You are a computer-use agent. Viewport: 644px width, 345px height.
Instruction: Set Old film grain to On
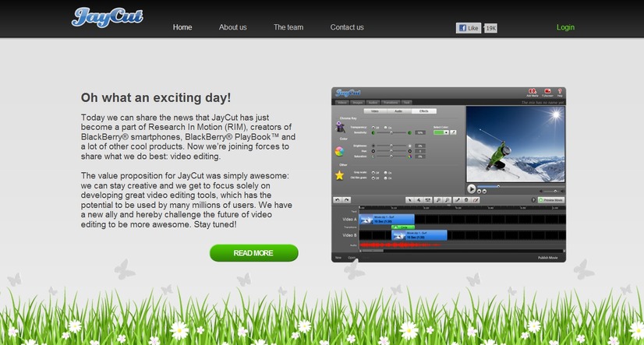386,178
